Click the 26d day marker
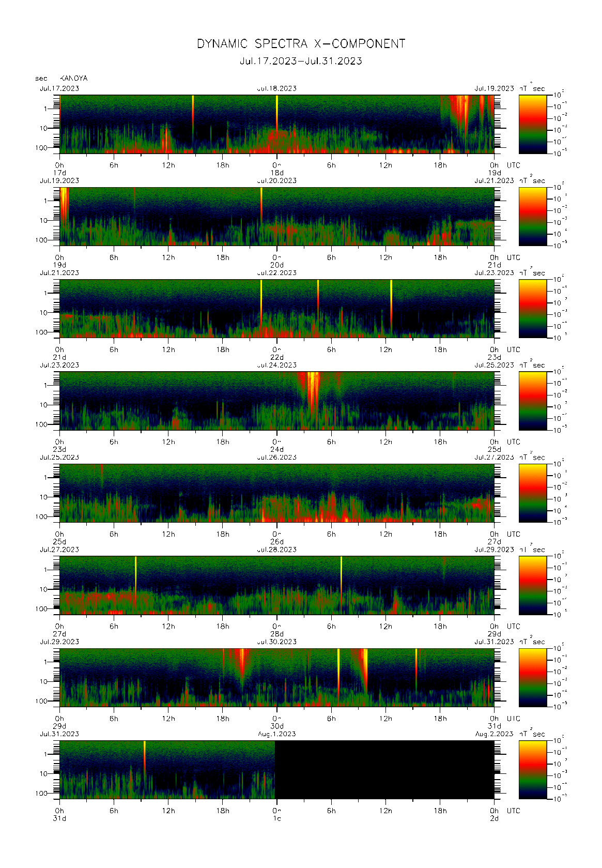This screenshot has width=602, height=868. (x=277, y=542)
